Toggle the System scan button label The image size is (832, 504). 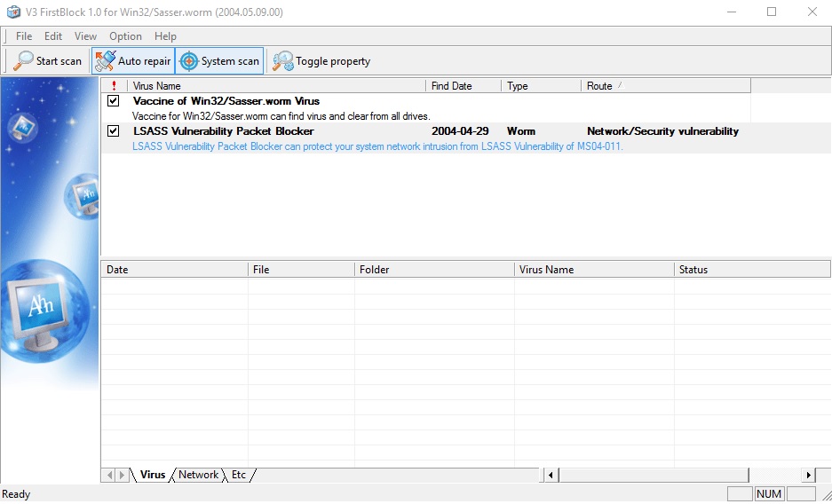[x=230, y=61]
